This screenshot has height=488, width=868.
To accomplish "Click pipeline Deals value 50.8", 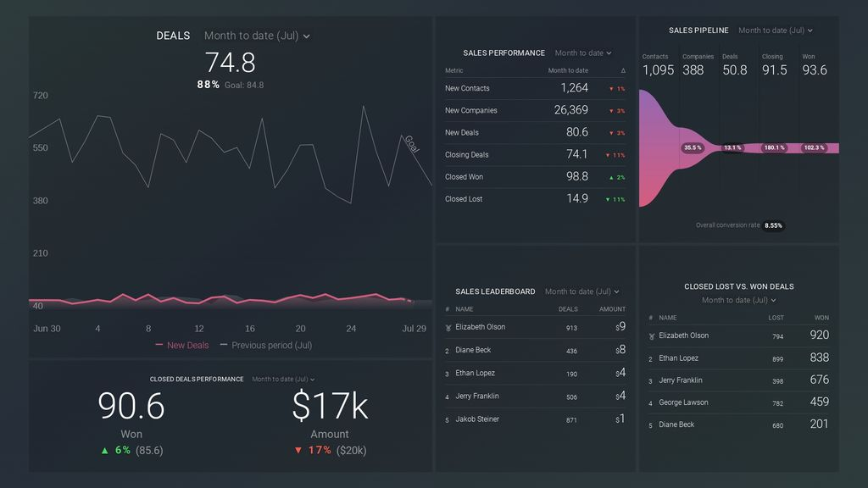I will coord(735,70).
